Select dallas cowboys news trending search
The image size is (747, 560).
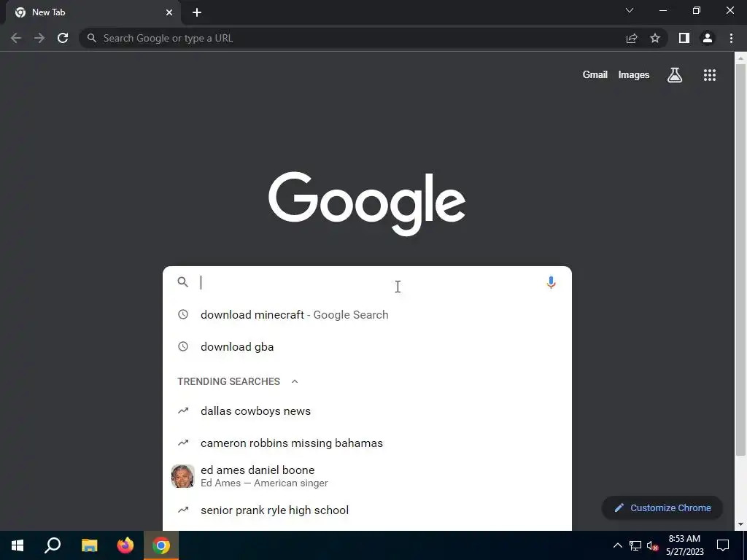tap(367, 411)
